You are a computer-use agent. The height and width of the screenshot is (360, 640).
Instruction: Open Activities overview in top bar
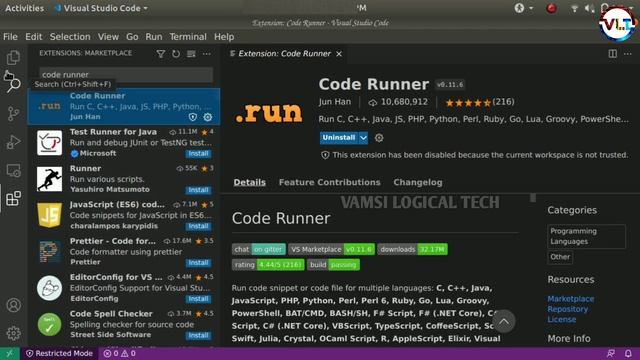coord(24,8)
